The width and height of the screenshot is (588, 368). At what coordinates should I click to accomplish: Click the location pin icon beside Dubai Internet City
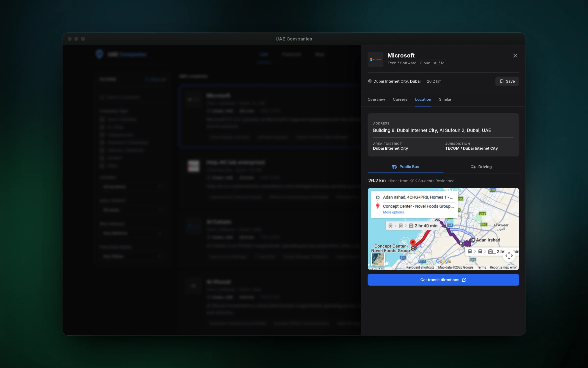pyautogui.click(x=370, y=81)
